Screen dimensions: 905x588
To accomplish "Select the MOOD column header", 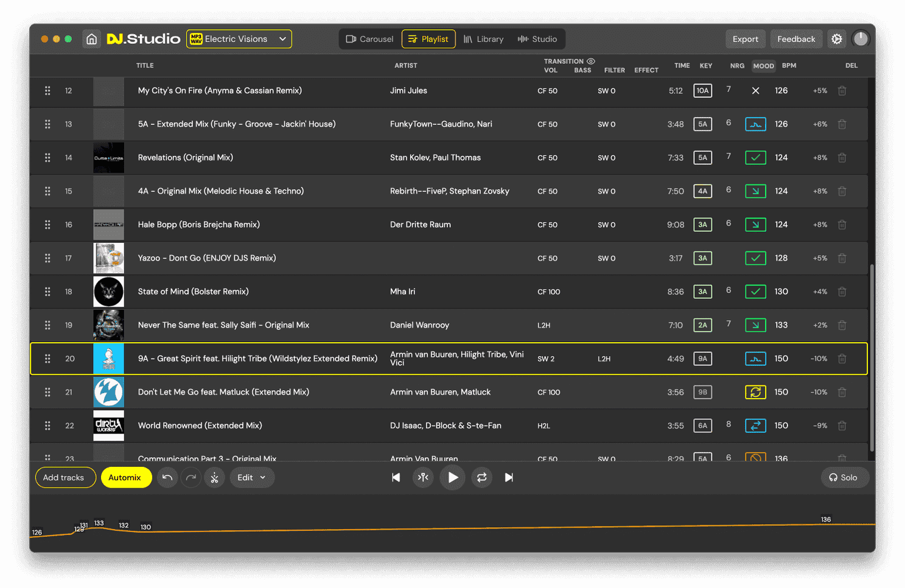I will pyautogui.click(x=763, y=66).
